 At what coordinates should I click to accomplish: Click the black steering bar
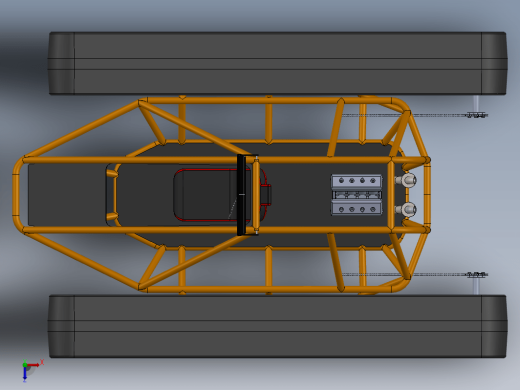click(x=241, y=195)
